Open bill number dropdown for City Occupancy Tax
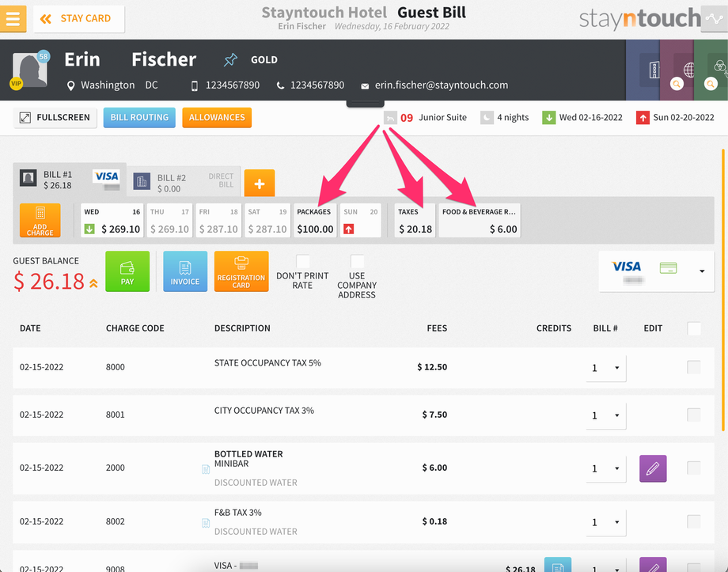Screen dimensions: 728x572 click(606, 415)
